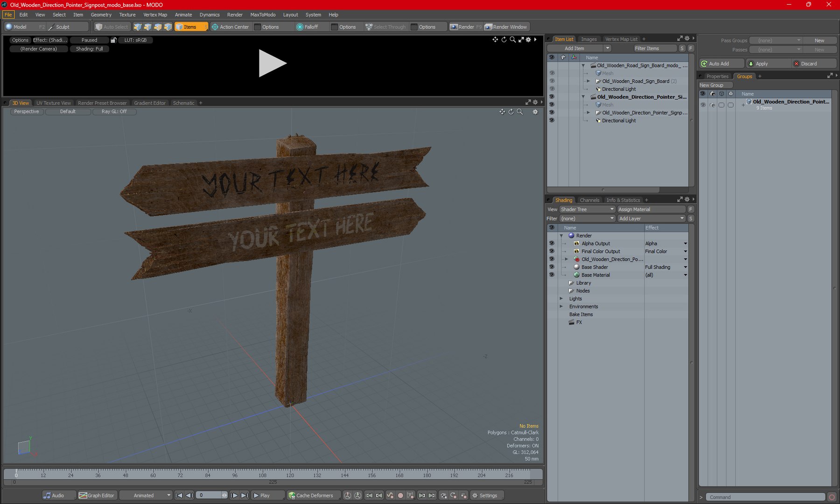
Task: Expand the Lights node in Shader Tree
Action: [561, 299]
